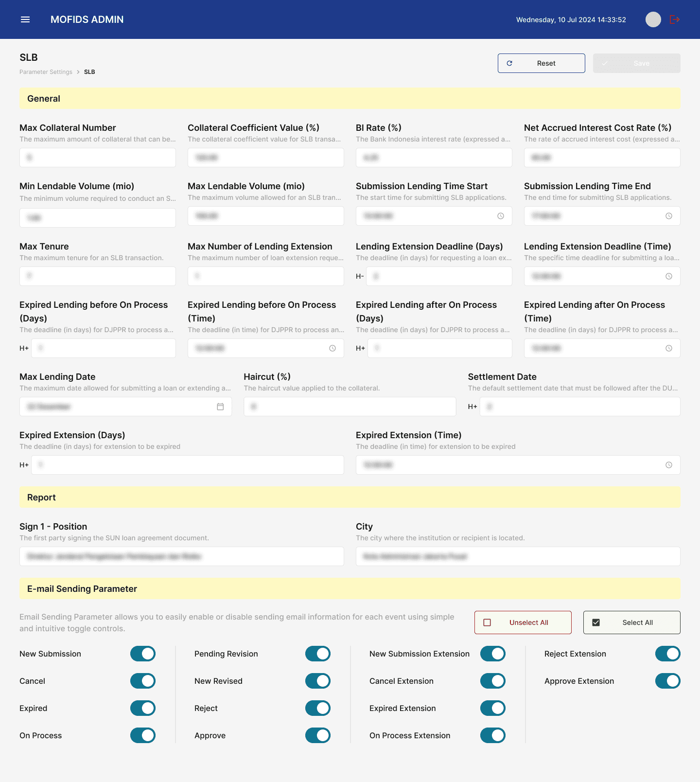The image size is (700, 782).
Task: Click the Max Collateral Number field
Action: click(98, 158)
